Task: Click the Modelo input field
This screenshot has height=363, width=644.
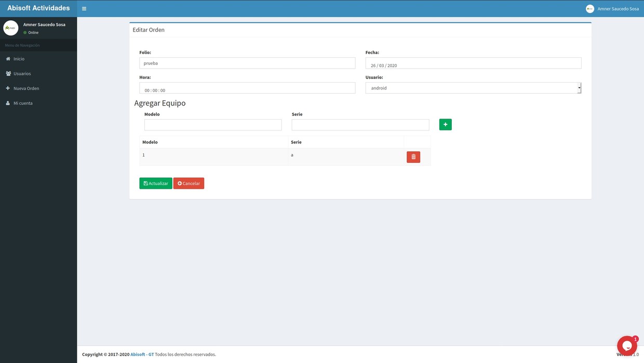Action: (x=213, y=125)
